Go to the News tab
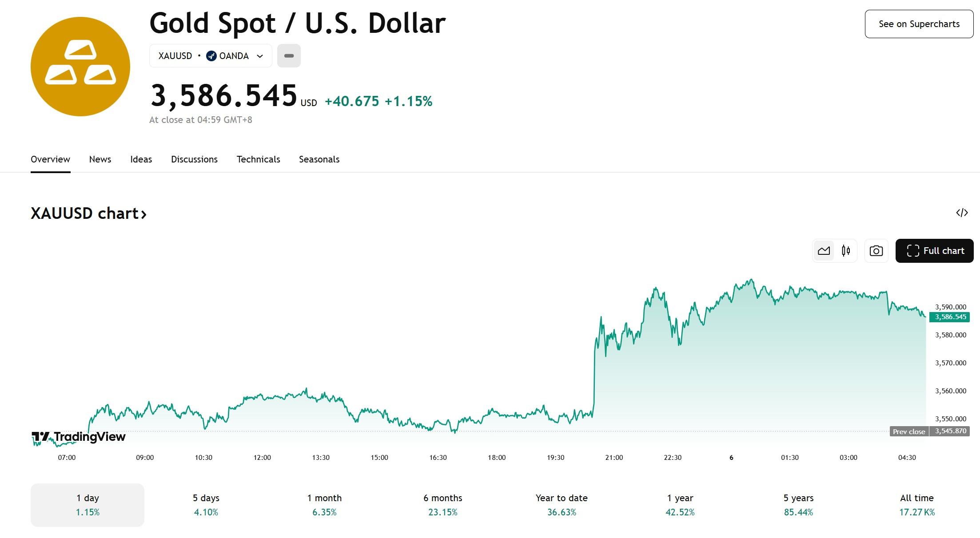 [100, 159]
